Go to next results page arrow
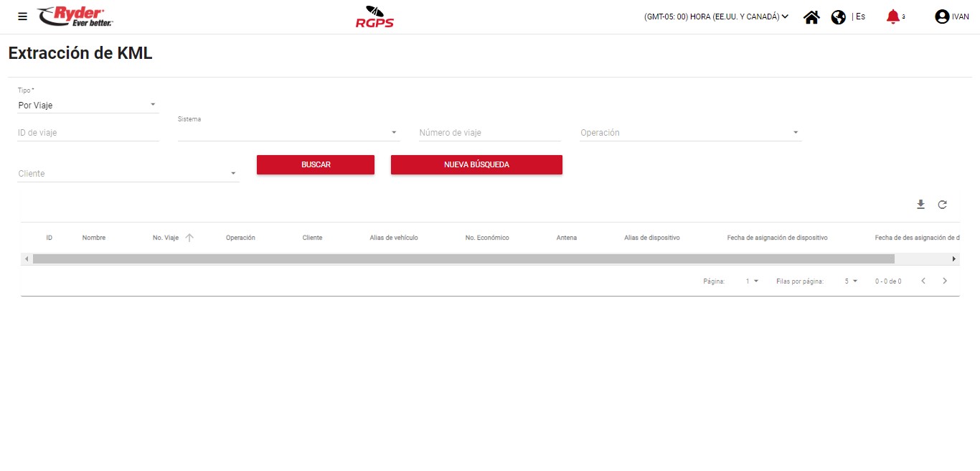The width and height of the screenshot is (980, 471). [945, 281]
